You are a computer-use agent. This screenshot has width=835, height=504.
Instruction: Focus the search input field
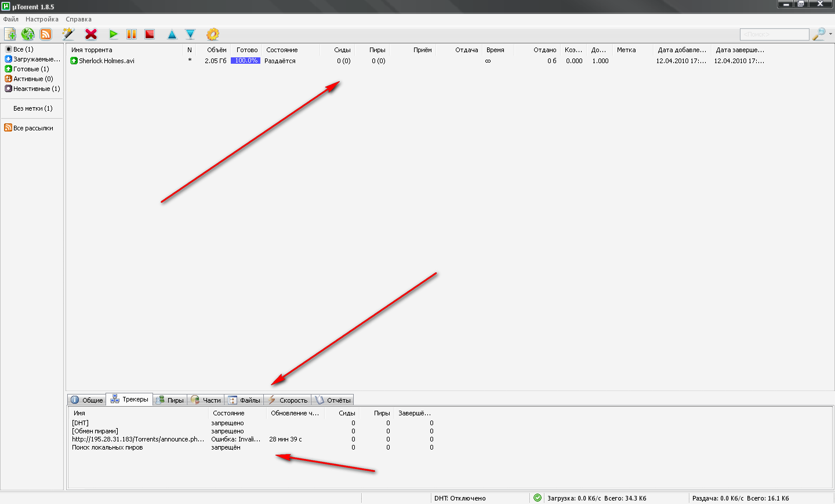(x=775, y=34)
